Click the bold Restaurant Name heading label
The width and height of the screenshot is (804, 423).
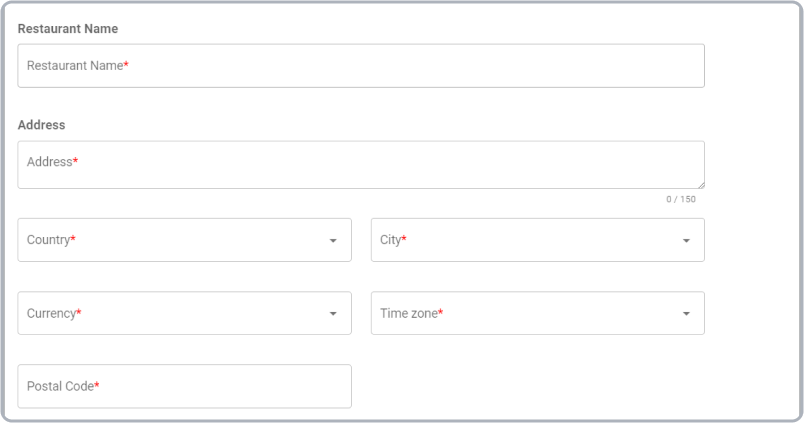68,29
